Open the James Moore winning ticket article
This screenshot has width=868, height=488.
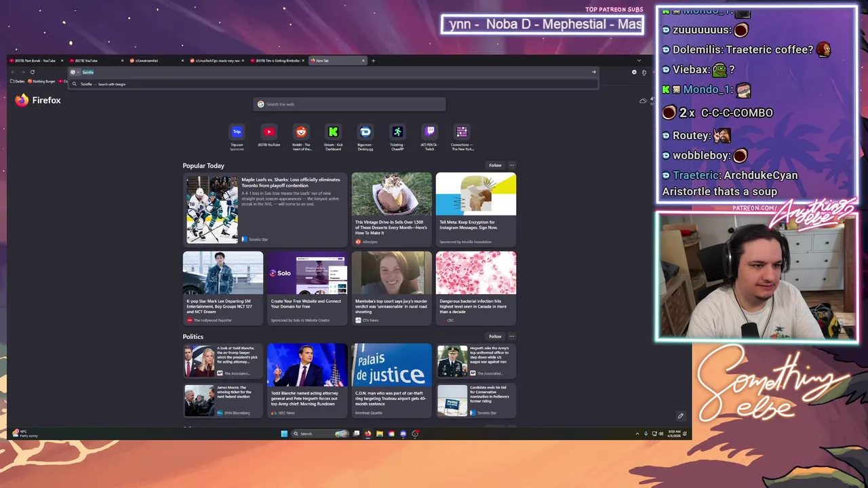(222, 401)
